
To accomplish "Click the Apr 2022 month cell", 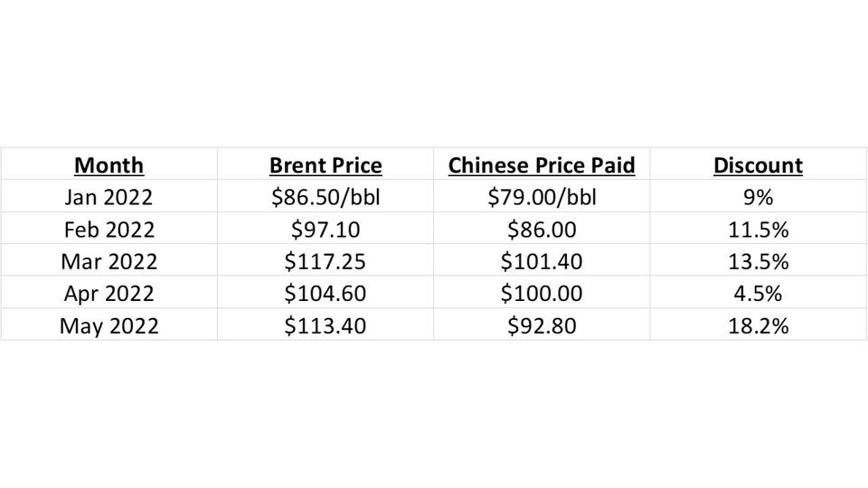I will tap(108, 294).
